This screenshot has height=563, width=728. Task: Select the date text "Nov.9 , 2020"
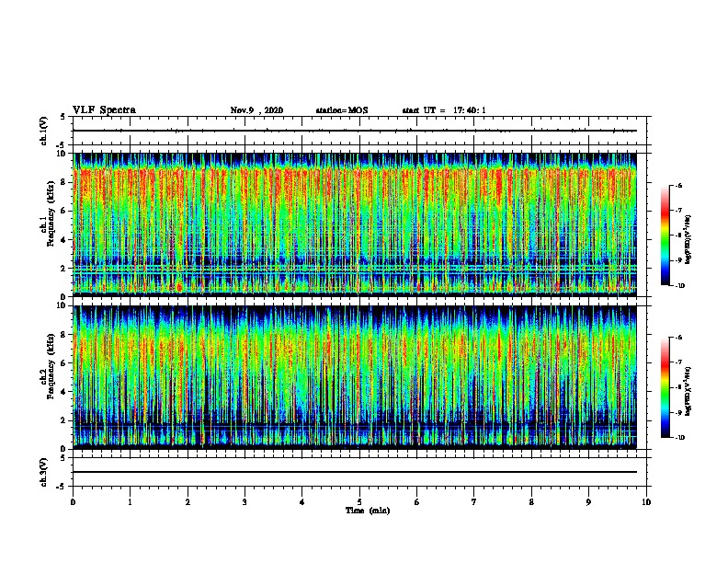point(256,110)
